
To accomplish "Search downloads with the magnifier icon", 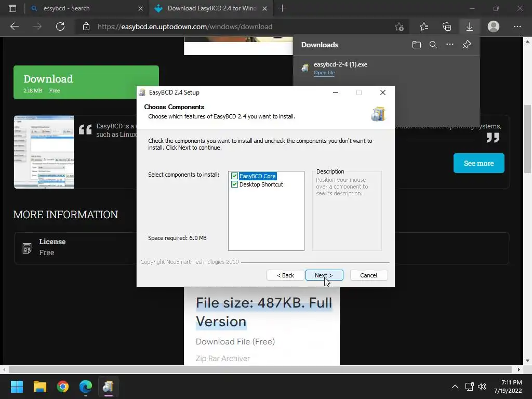I will (433, 45).
